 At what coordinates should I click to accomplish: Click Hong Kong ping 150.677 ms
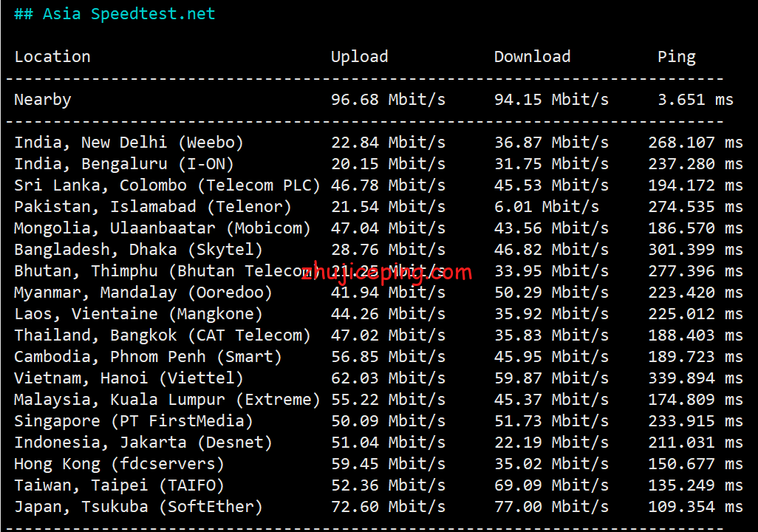pos(695,464)
